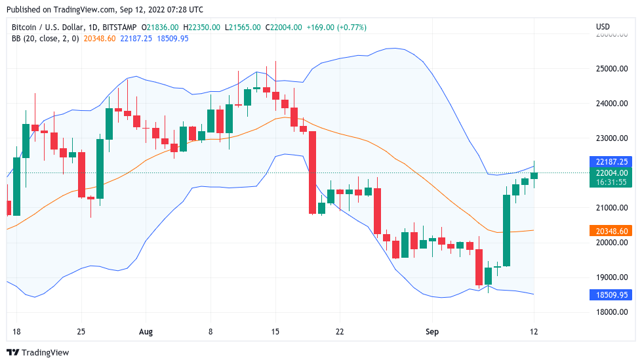The height and width of the screenshot is (364, 642).
Task: Select the Sep label on the time axis
Action: (x=431, y=332)
